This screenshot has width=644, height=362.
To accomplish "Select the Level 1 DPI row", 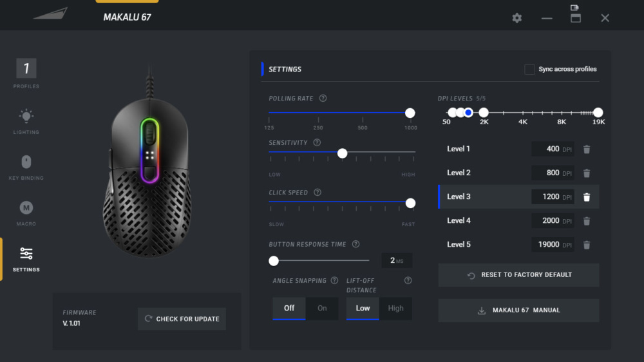I will [x=518, y=149].
